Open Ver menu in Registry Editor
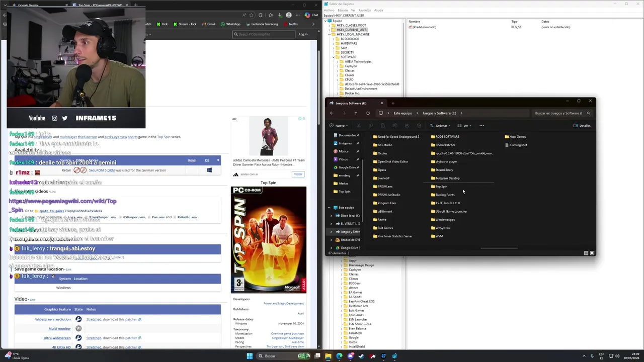Screen dimensions: 644x362 [353, 10]
